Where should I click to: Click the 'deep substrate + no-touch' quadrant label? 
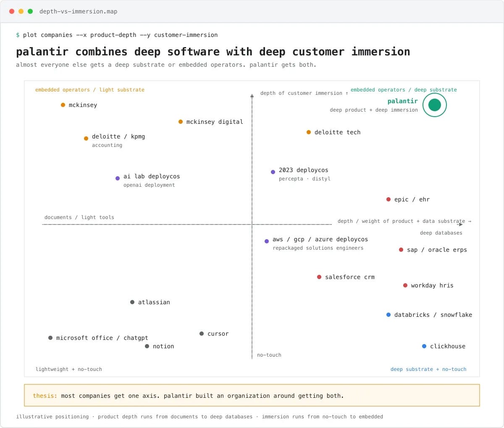tap(428, 369)
